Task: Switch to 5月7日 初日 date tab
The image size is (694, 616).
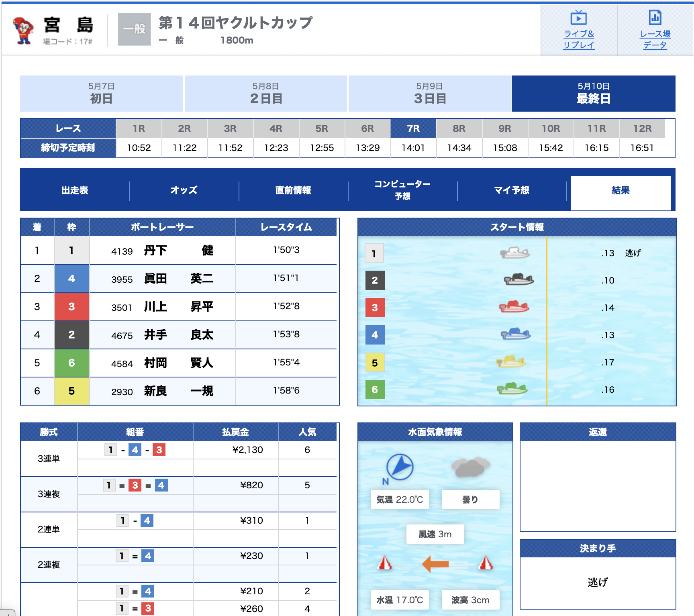Action: [x=101, y=94]
